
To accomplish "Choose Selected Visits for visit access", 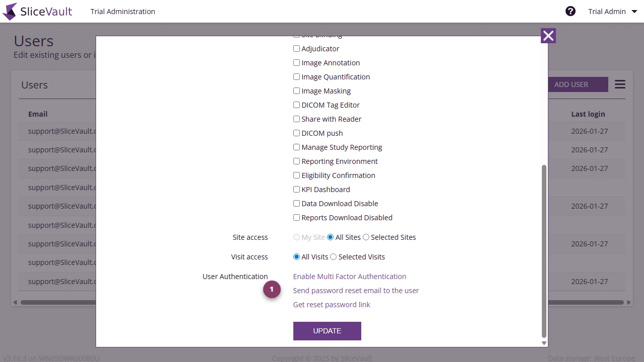I will pyautogui.click(x=333, y=256).
